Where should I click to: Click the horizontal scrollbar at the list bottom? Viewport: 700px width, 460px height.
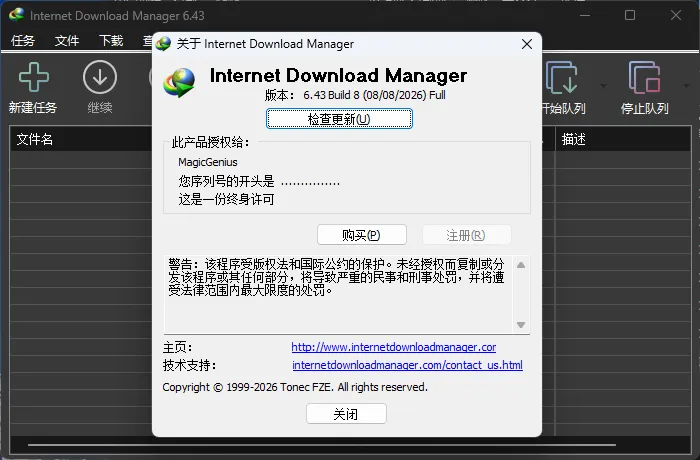tap(322, 445)
